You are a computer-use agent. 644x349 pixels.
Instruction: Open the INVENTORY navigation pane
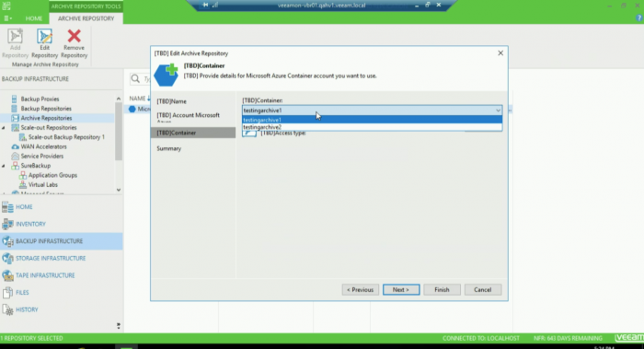(62, 224)
